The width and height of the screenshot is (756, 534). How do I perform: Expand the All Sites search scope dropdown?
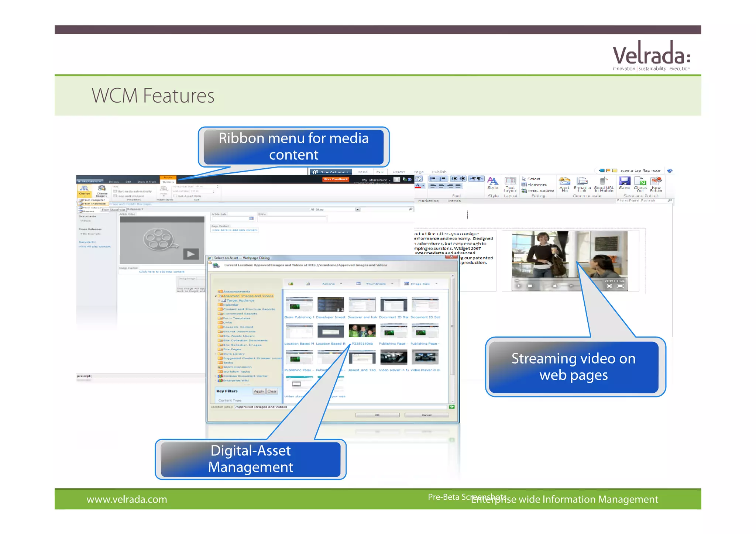tap(357, 209)
